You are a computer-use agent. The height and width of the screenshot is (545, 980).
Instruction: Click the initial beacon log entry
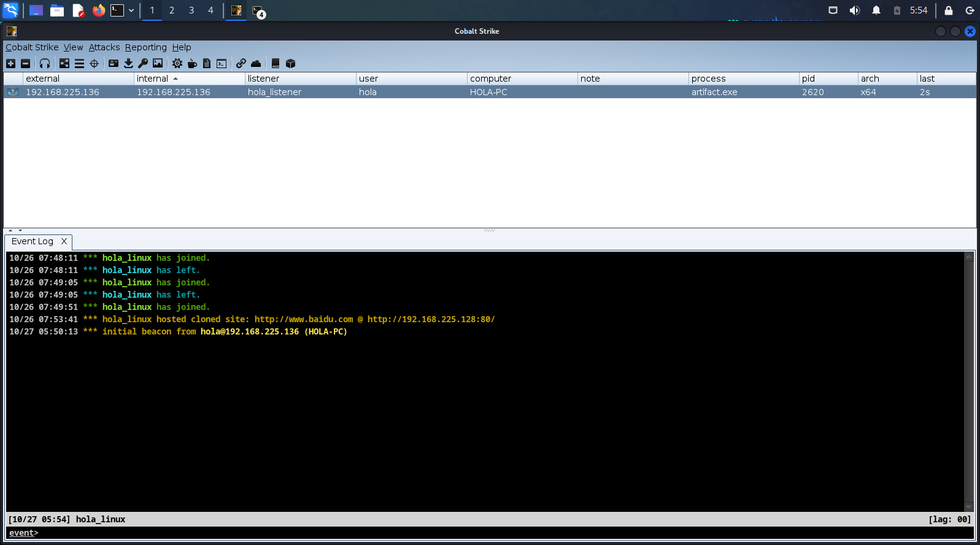pos(178,331)
